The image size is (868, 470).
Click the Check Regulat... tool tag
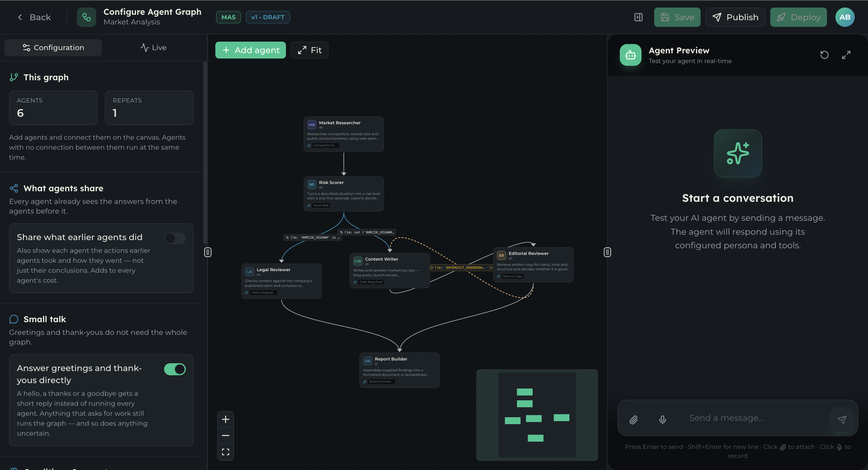pyautogui.click(x=263, y=292)
